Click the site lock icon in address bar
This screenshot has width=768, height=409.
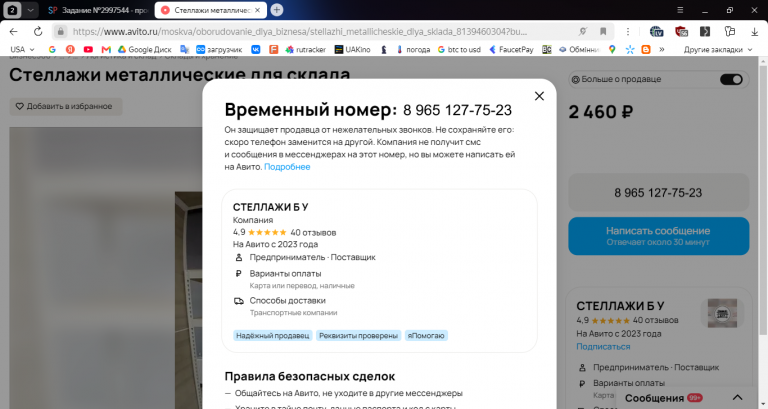pos(60,32)
